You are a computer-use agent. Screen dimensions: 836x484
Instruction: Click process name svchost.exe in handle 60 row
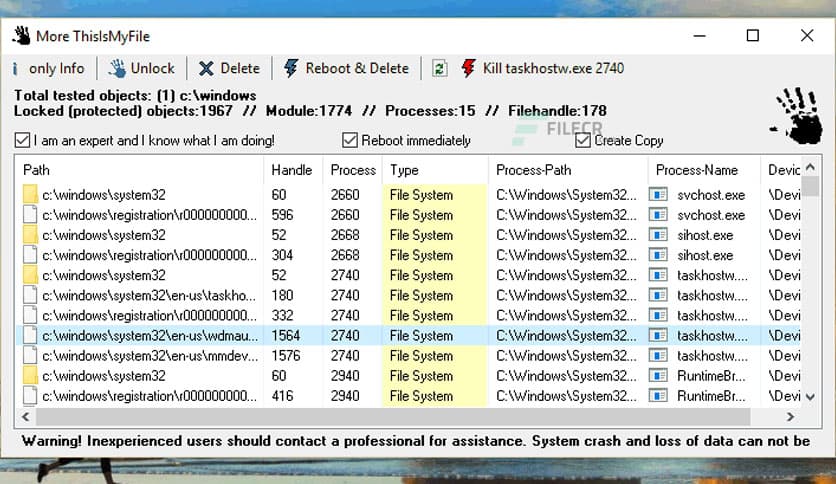711,195
